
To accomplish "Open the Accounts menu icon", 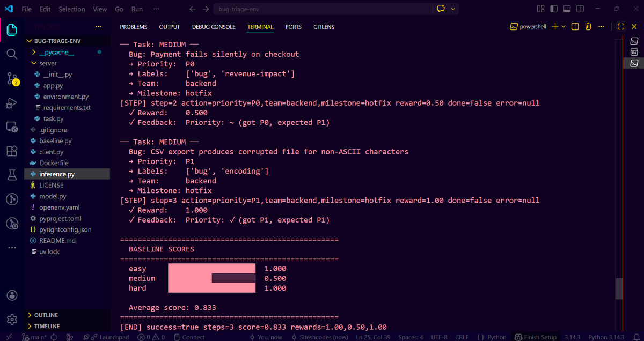I will pos(12,295).
